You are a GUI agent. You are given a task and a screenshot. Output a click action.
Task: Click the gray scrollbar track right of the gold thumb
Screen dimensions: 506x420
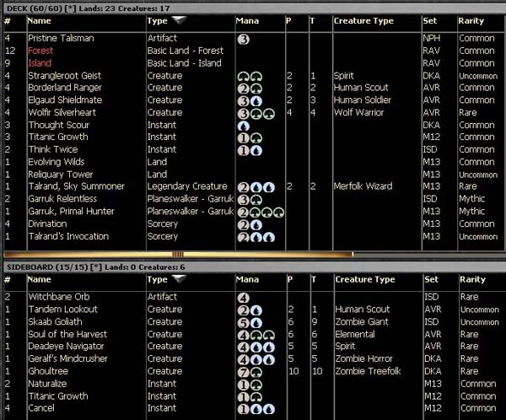[428, 255]
